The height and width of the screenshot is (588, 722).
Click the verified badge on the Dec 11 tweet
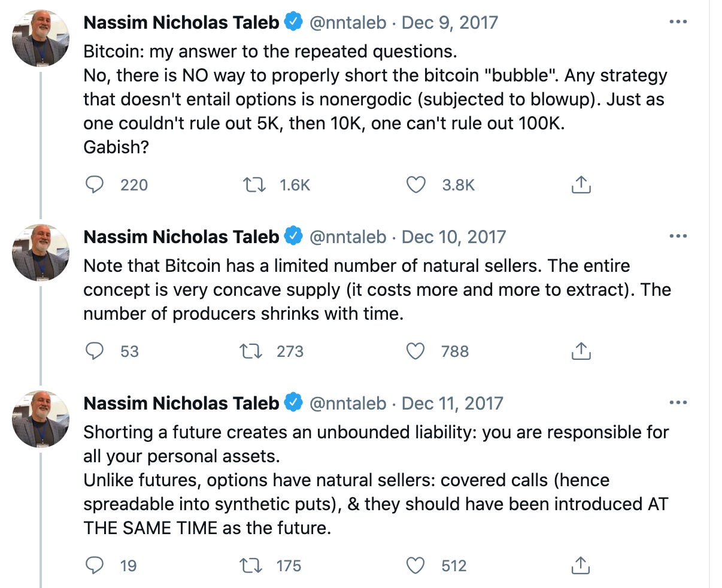pos(293,403)
